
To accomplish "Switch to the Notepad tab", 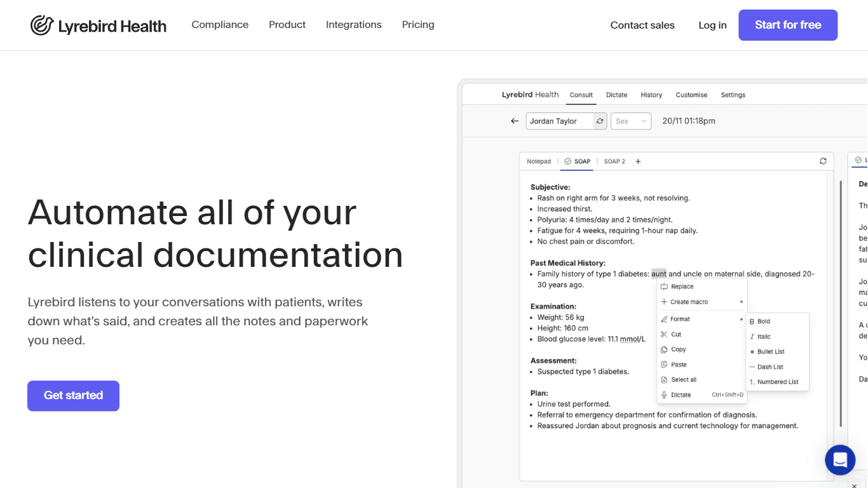I will pos(539,161).
